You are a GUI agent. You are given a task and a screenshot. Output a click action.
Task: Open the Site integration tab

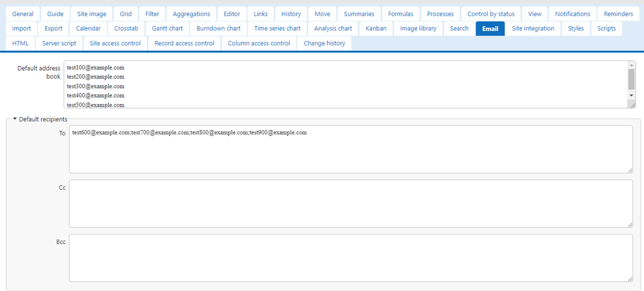pos(533,28)
